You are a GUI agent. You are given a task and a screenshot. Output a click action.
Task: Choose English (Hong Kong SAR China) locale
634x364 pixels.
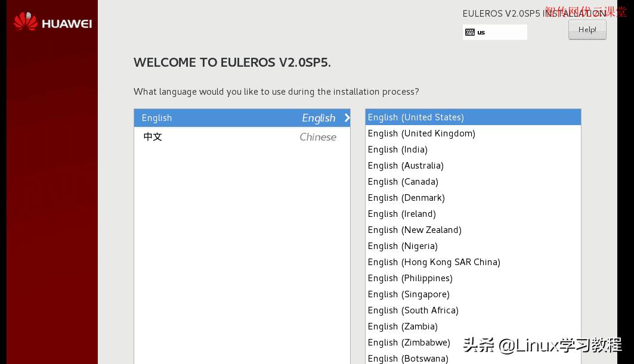473,262
